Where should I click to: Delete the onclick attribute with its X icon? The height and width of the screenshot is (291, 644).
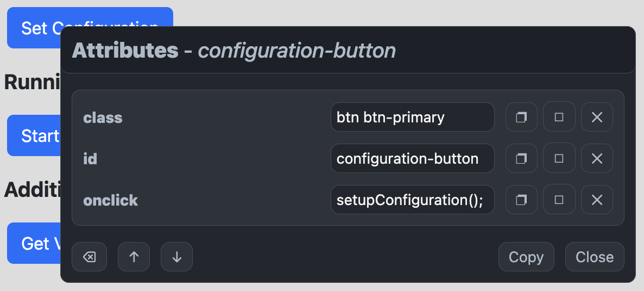[x=597, y=200]
